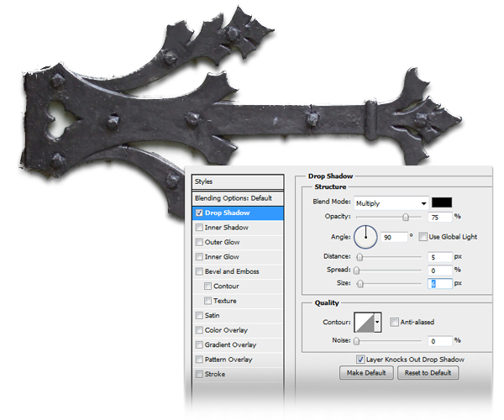
Task: Enable the Outer Glow checkbox
Action: tap(199, 242)
